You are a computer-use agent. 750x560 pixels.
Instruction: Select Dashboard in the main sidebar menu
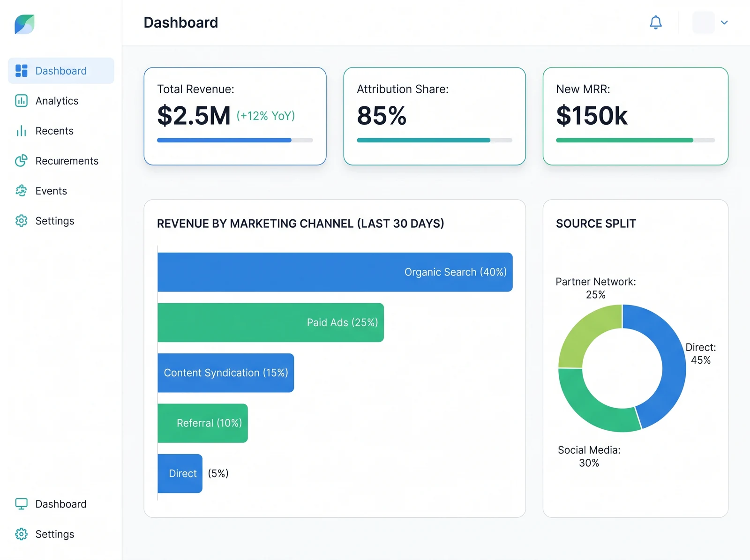61,71
